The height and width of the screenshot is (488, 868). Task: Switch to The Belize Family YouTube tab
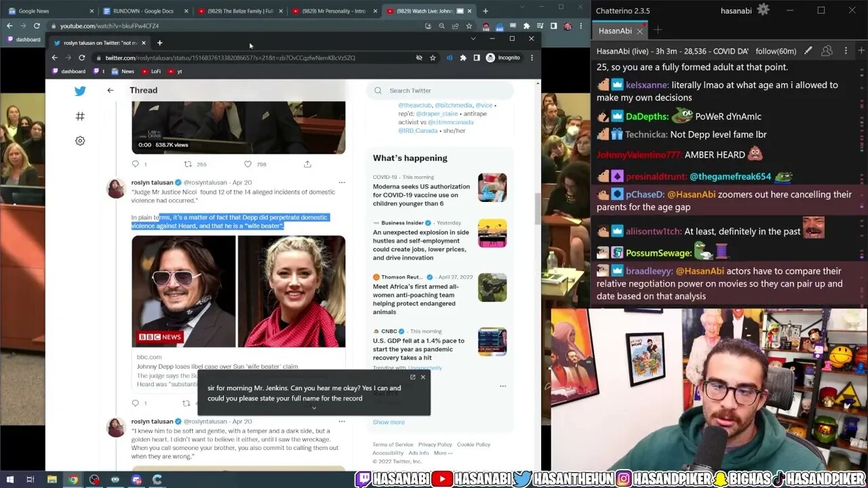[240, 11]
